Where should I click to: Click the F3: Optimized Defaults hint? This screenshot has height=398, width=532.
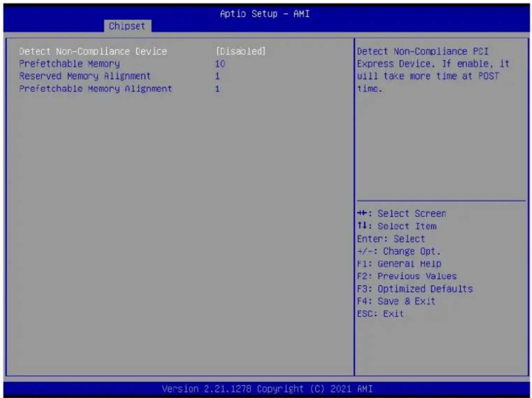click(415, 289)
